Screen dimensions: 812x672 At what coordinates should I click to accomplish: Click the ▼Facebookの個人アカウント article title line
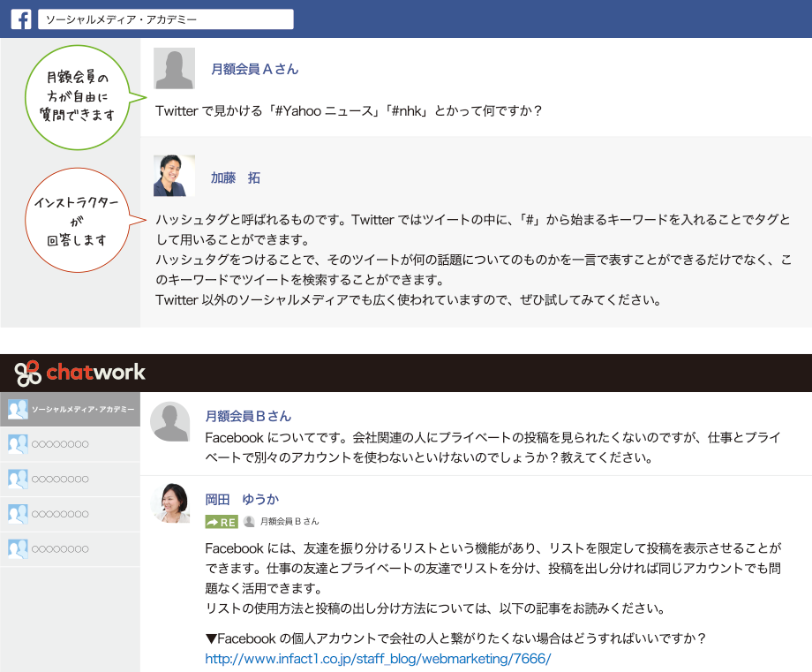click(455, 638)
